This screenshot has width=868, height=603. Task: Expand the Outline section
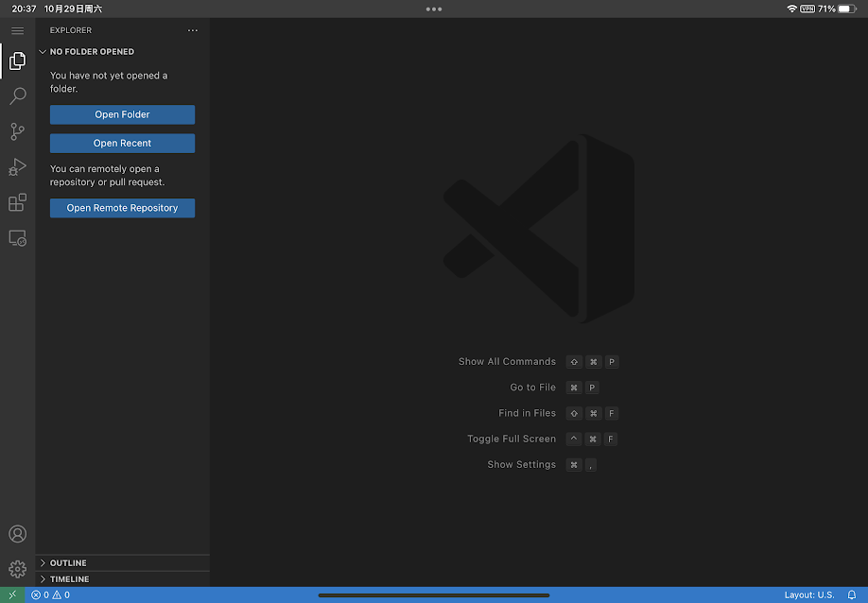(122, 563)
